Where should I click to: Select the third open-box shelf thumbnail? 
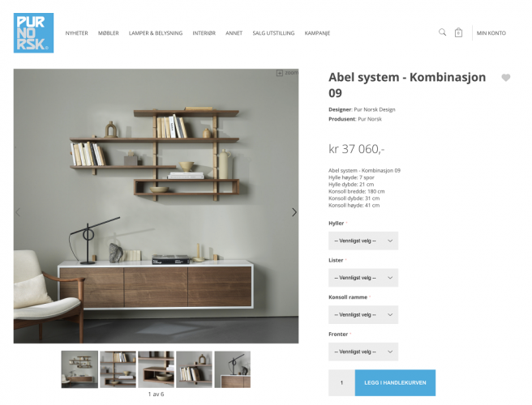click(x=156, y=369)
